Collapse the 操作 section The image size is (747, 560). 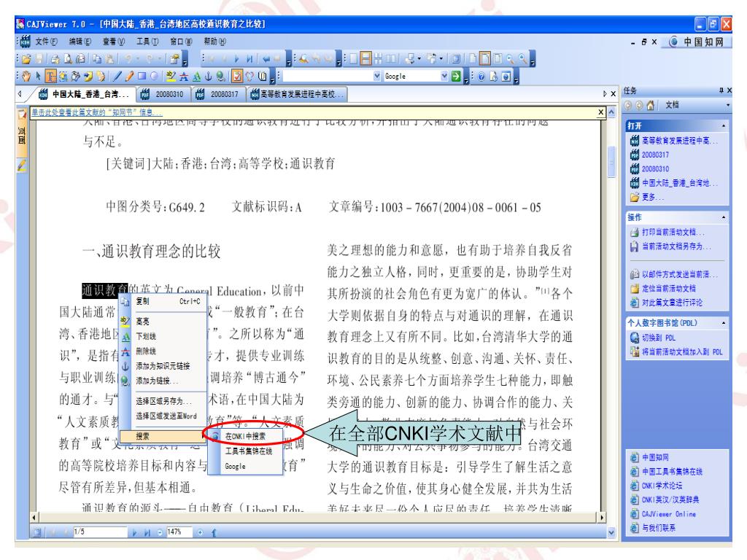pyautogui.click(x=724, y=217)
